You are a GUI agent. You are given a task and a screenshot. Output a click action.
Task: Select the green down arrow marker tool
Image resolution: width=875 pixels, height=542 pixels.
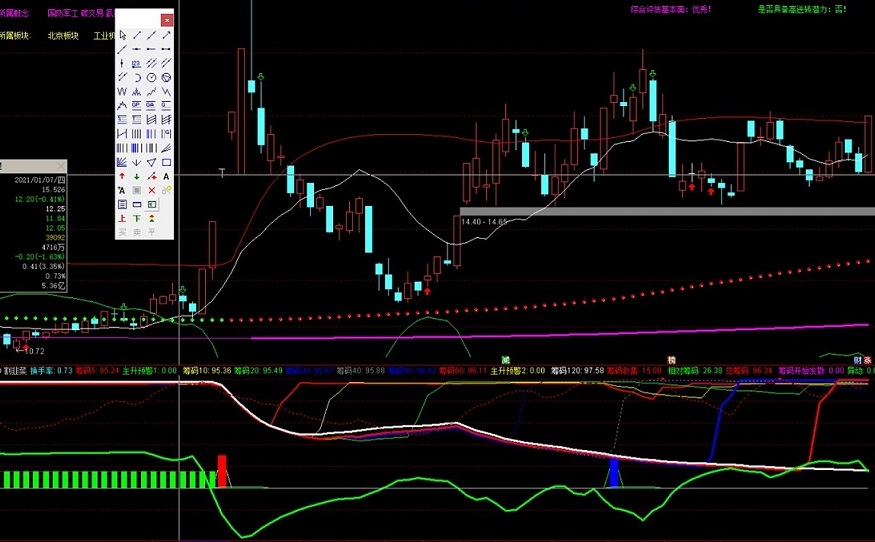[x=137, y=176]
